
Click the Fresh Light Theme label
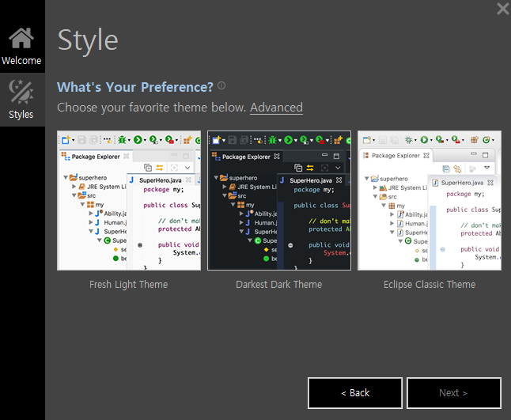tap(129, 285)
